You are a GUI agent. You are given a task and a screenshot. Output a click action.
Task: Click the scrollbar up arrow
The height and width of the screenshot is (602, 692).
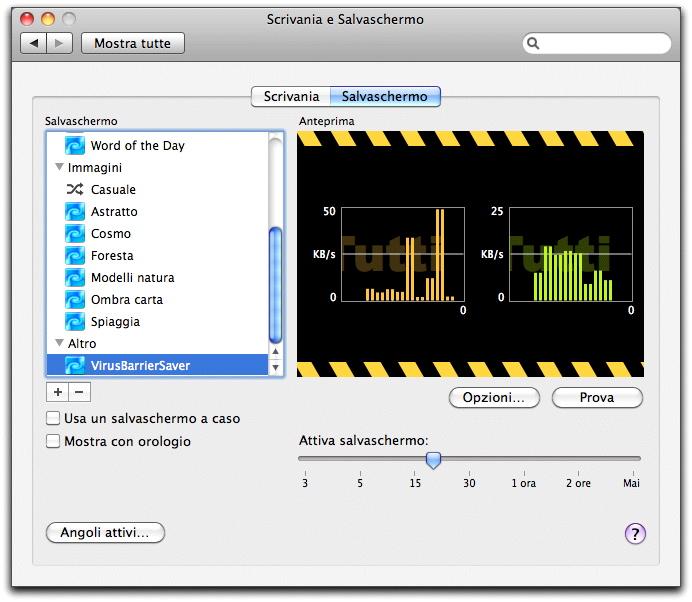(x=275, y=351)
